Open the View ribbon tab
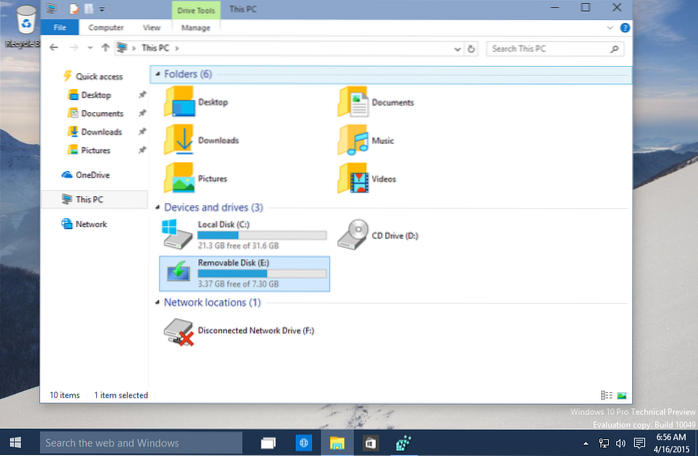The width and height of the screenshot is (698, 456). tap(151, 28)
